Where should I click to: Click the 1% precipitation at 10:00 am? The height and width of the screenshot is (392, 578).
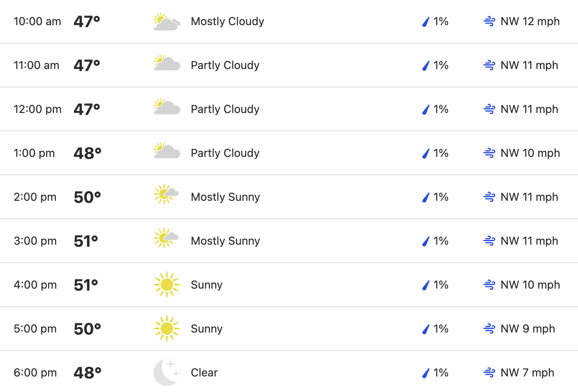pos(441,22)
